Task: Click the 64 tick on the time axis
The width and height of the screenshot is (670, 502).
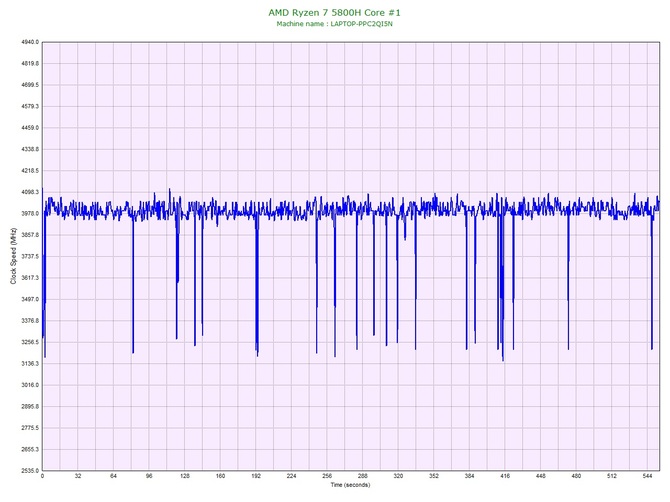Action: tap(113, 476)
